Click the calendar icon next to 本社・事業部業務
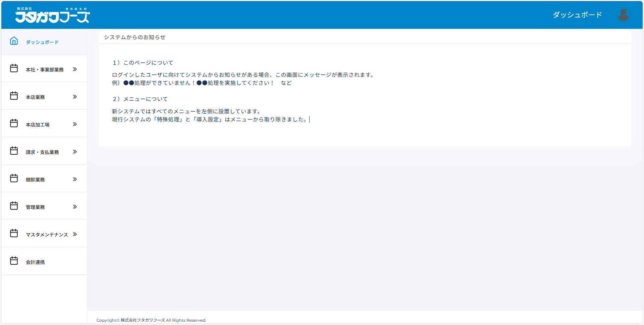This screenshot has width=644, height=325. (x=14, y=68)
